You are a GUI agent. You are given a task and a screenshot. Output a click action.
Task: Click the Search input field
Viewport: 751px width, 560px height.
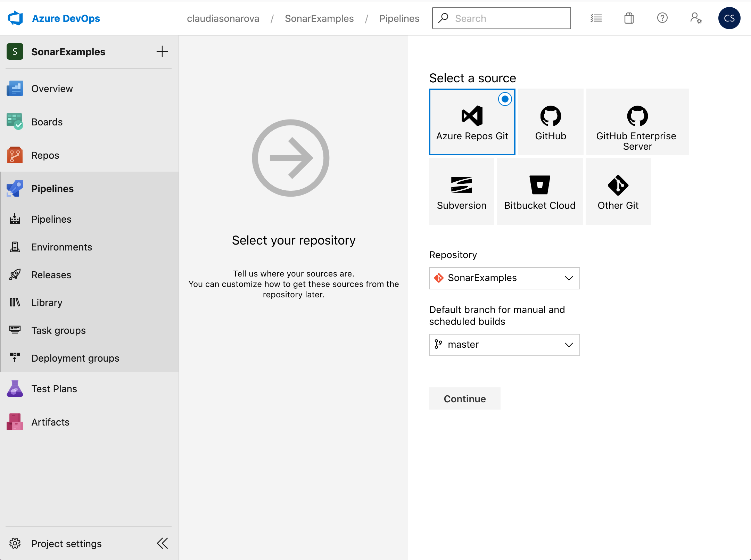click(x=503, y=18)
